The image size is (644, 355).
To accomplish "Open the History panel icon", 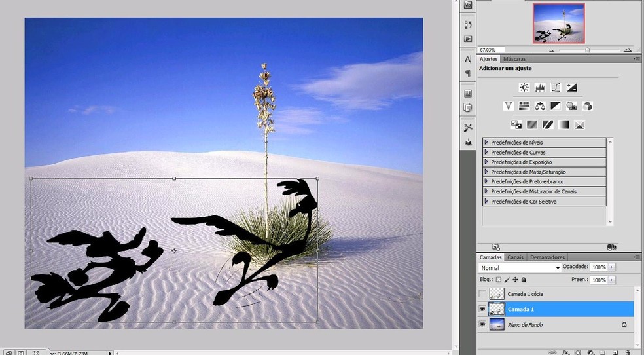I will point(468,25).
